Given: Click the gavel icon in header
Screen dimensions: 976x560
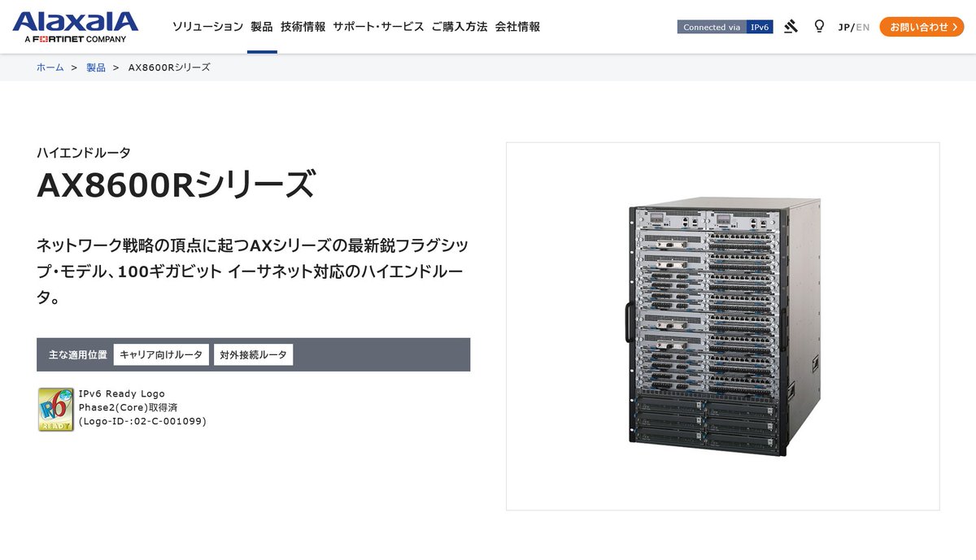Looking at the screenshot, I should (x=791, y=27).
